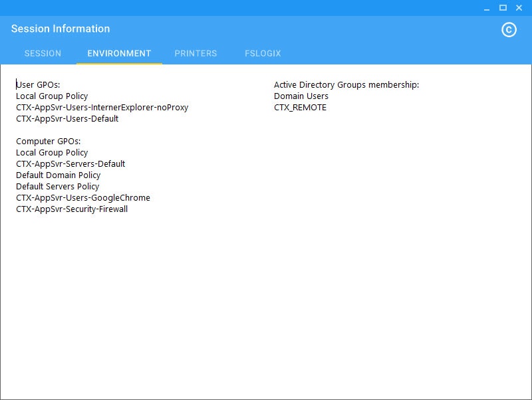The image size is (532, 400).
Task: Click the 'CTX_REMOTE' group entry
Action: [301, 108]
